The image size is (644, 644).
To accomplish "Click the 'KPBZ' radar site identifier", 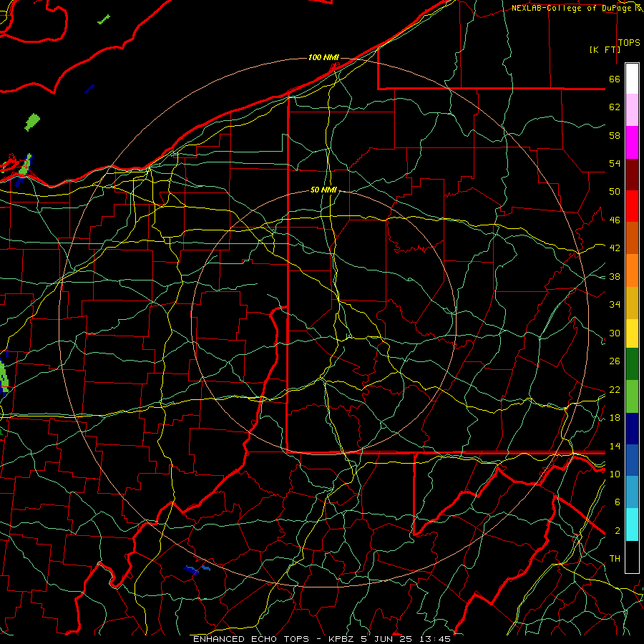I will pos(342,639).
